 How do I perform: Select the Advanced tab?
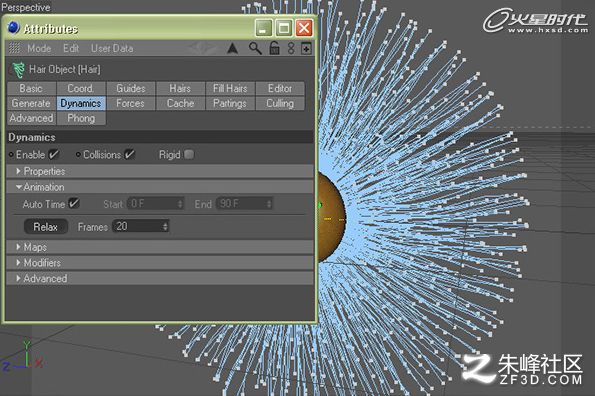click(31, 118)
